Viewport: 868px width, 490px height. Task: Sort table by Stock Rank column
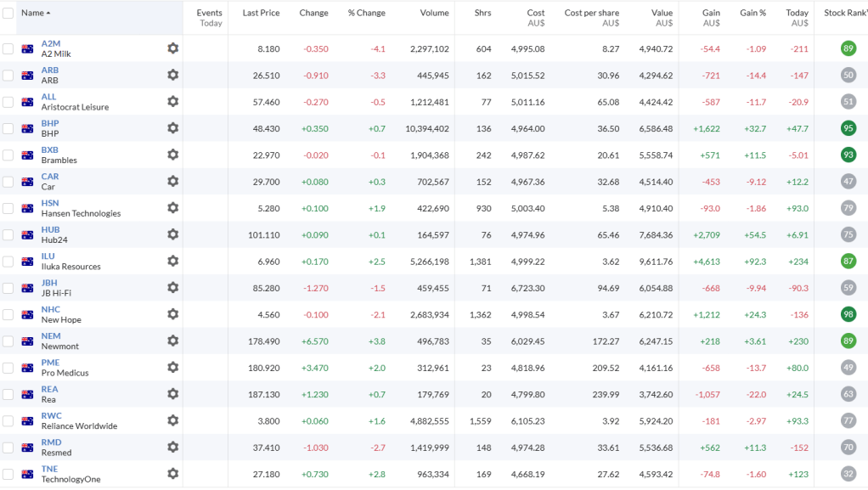844,13
